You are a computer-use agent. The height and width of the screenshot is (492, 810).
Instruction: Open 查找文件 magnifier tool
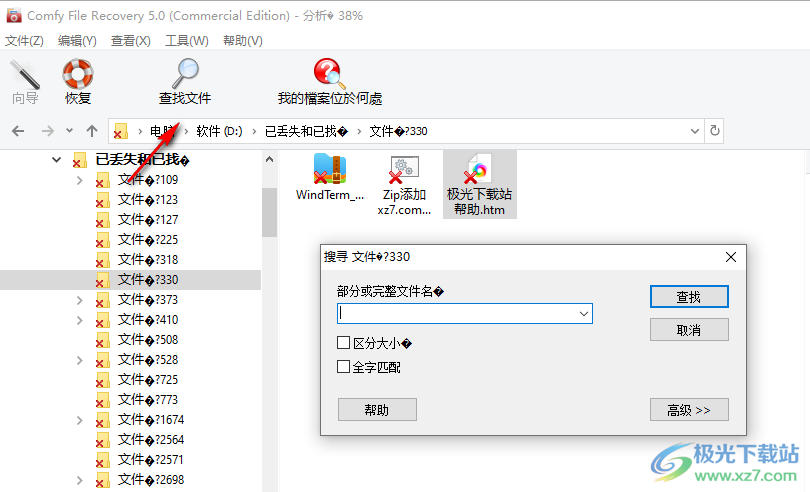tap(185, 82)
